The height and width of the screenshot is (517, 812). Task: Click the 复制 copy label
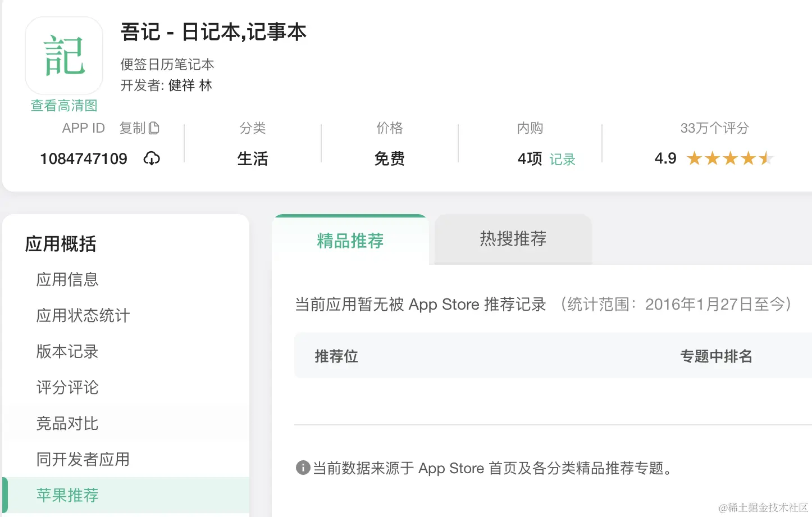(133, 128)
